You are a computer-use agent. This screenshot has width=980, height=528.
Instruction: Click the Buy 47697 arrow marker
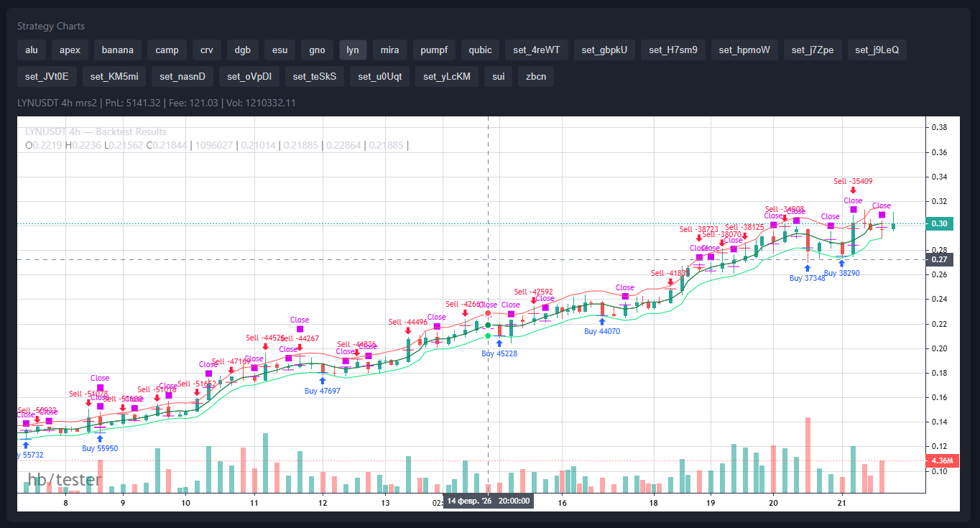322,381
